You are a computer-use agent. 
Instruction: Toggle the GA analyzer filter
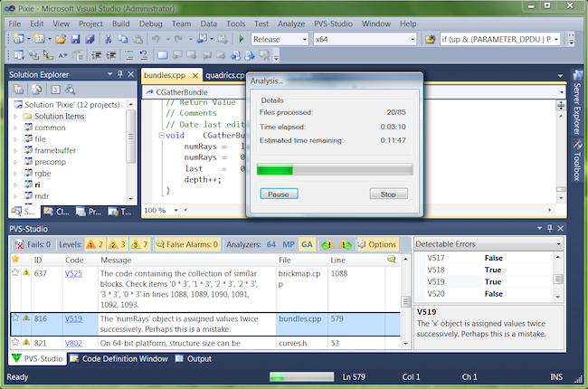coord(307,244)
